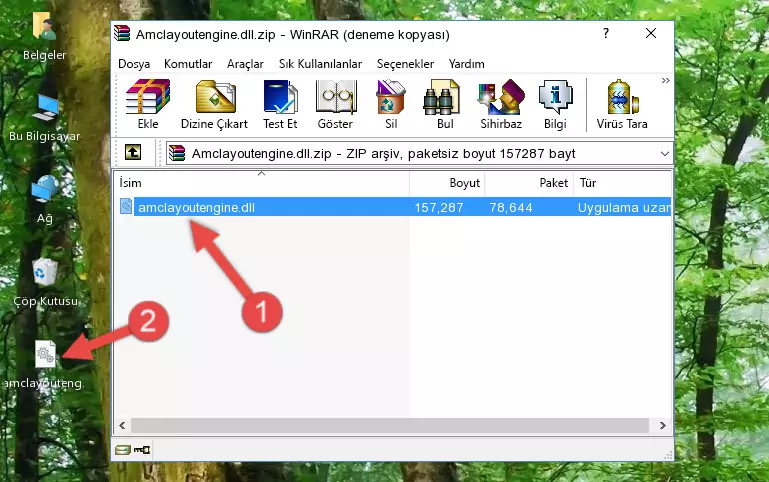
Task: Click the 157,287 size value
Action: tap(438, 207)
